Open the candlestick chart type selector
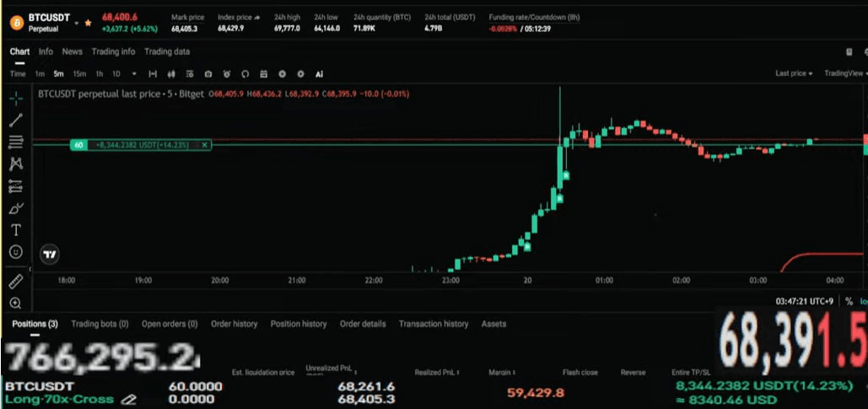Image resolution: width=868 pixels, height=409 pixels. click(171, 74)
